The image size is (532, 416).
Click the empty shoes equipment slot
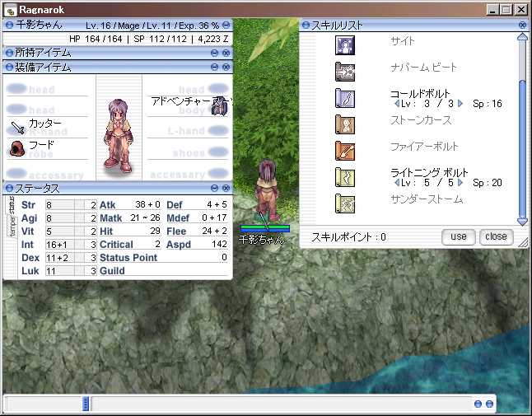coord(188,152)
